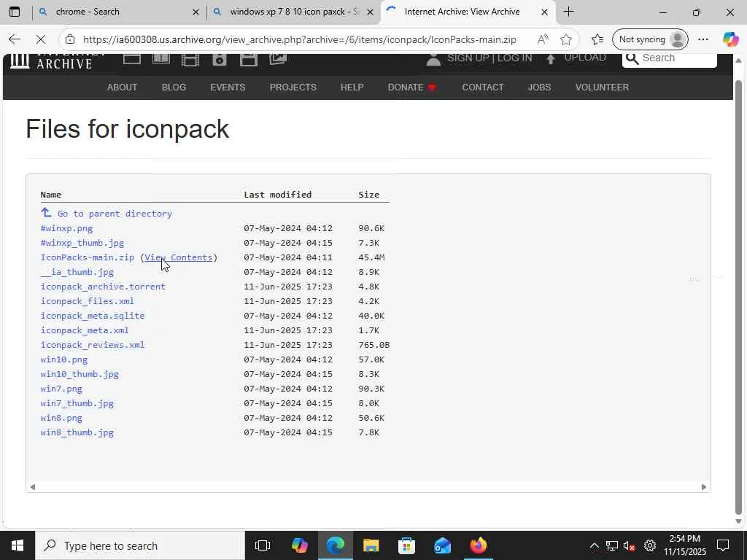Click the browser address bar URL
Screen dimensions: 747x560
300,39
